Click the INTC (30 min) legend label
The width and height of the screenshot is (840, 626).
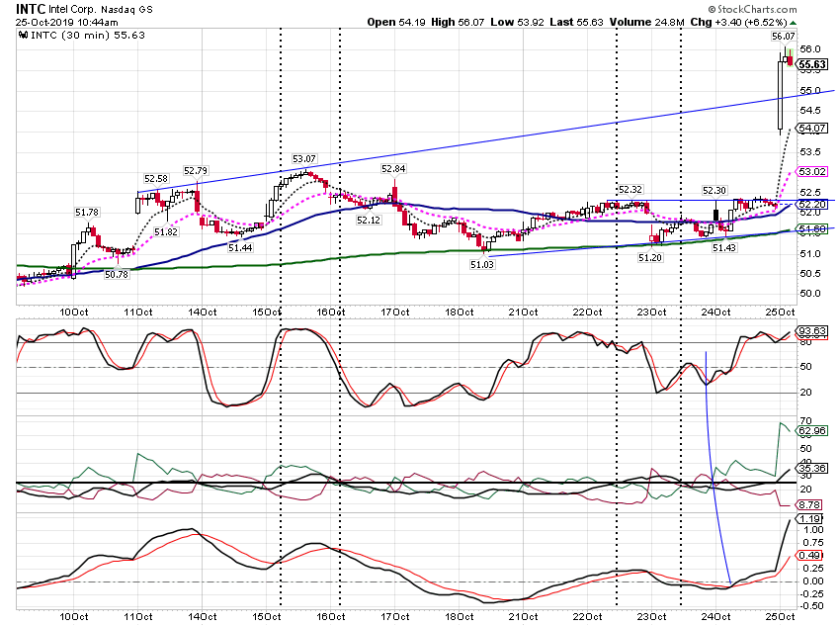[88, 36]
